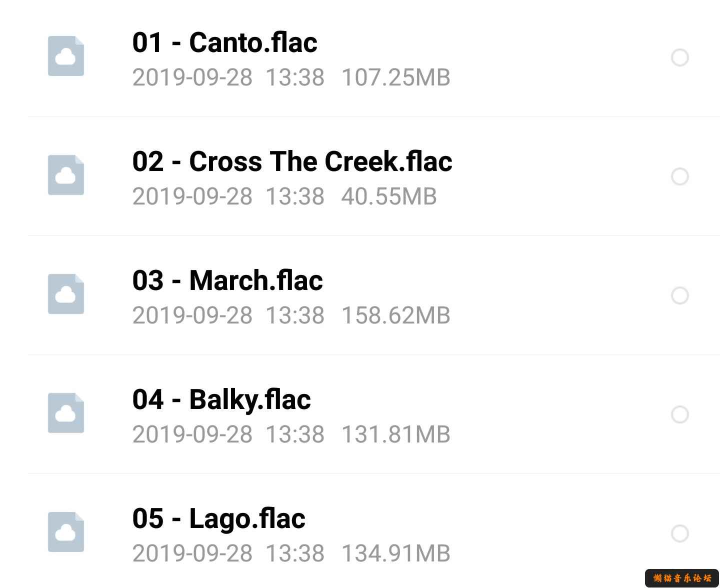Click the 40.55MB file details line

(284, 196)
